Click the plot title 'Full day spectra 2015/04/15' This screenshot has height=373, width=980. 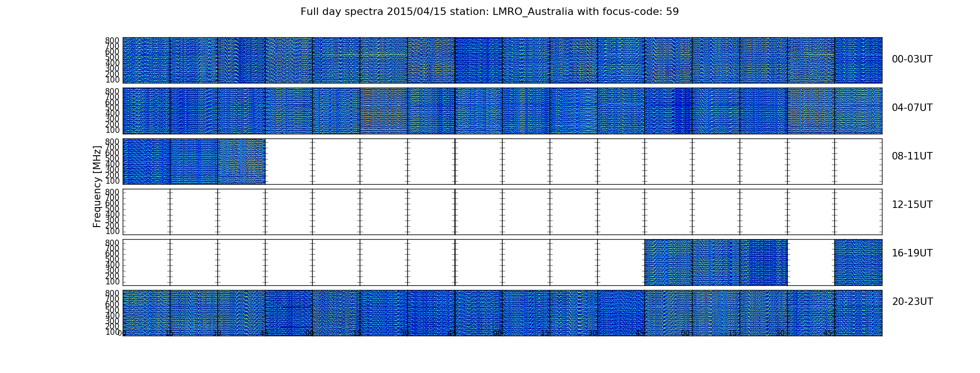tap(490, 12)
